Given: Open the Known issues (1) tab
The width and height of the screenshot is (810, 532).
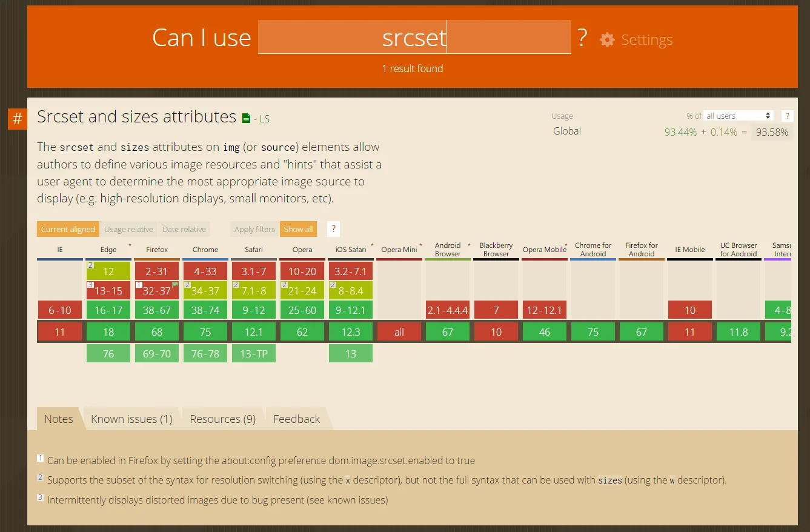Looking at the screenshot, I should [x=131, y=419].
